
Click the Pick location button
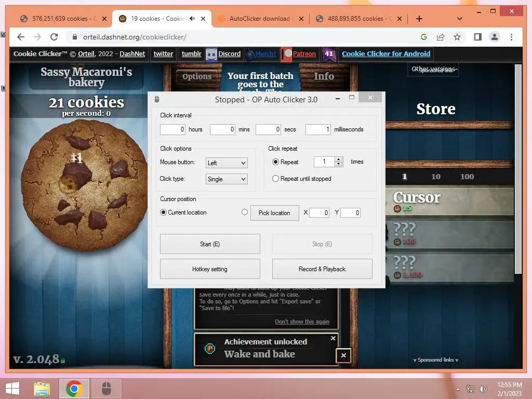click(274, 212)
